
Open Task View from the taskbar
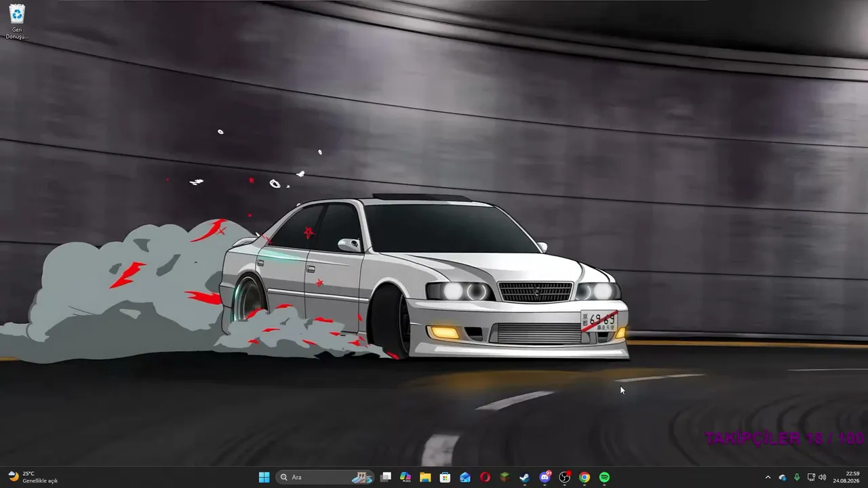click(386, 477)
